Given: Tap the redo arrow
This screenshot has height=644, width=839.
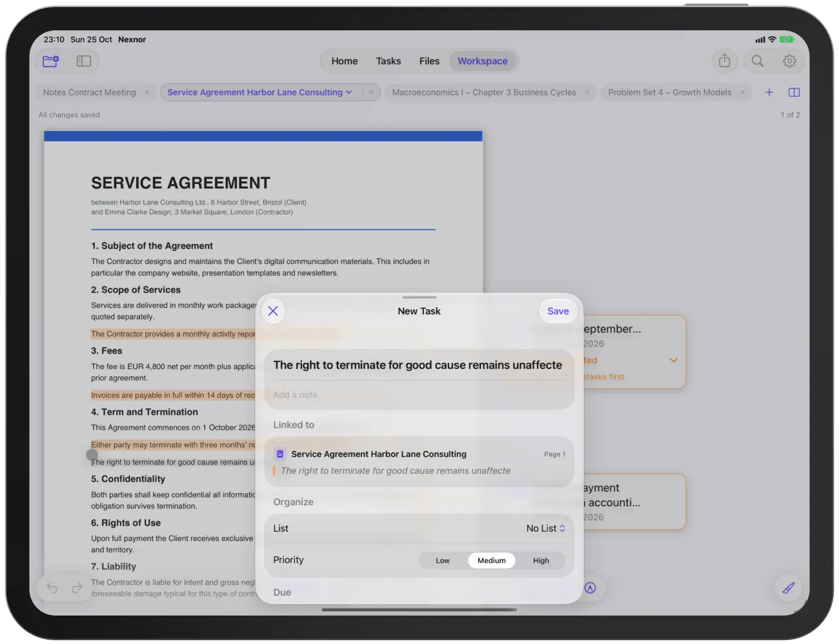Looking at the screenshot, I should [77, 588].
